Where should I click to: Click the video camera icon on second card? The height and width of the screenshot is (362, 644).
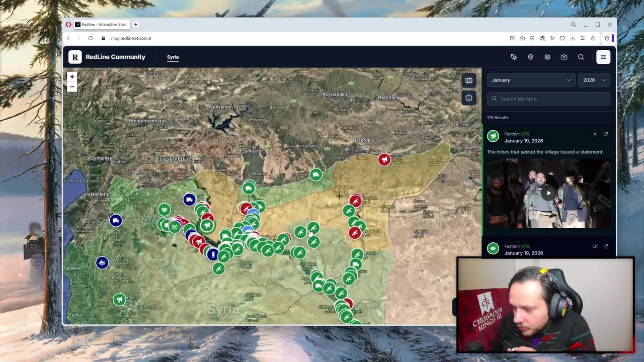tap(595, 246)
